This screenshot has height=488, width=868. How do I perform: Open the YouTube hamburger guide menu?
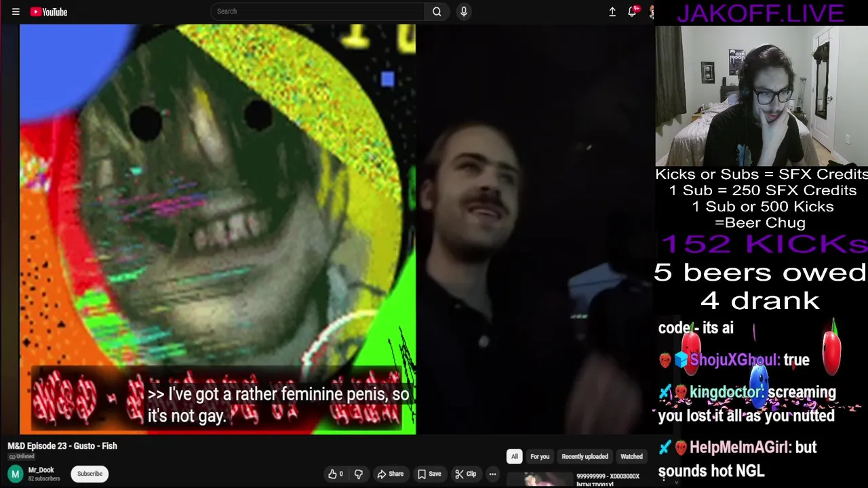(x=16, y=12)
